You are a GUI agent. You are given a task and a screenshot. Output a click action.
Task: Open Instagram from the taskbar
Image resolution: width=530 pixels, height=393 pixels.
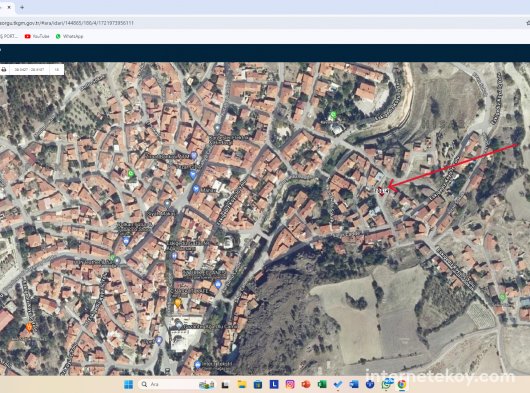290,384
